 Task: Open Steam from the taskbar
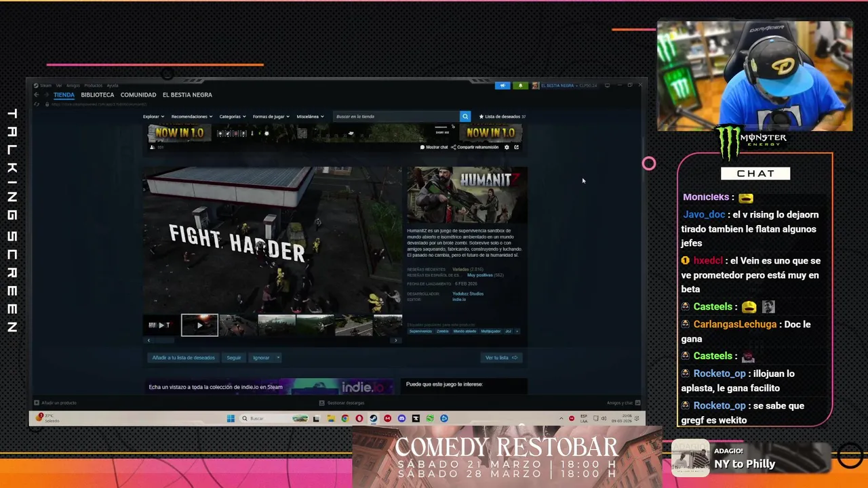[373, 418]
